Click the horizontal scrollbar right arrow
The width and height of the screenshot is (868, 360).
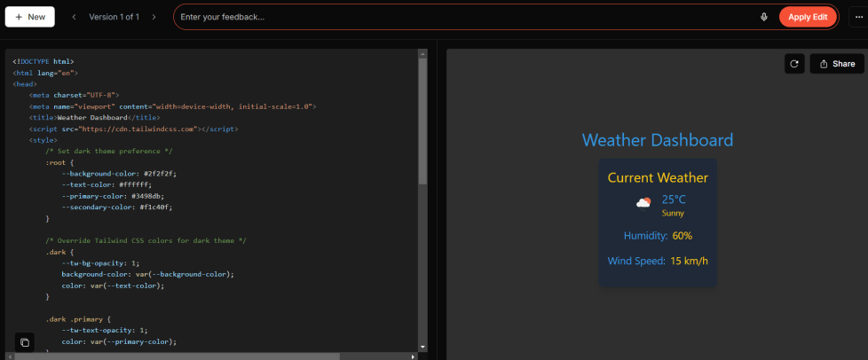tap(413, 356)
